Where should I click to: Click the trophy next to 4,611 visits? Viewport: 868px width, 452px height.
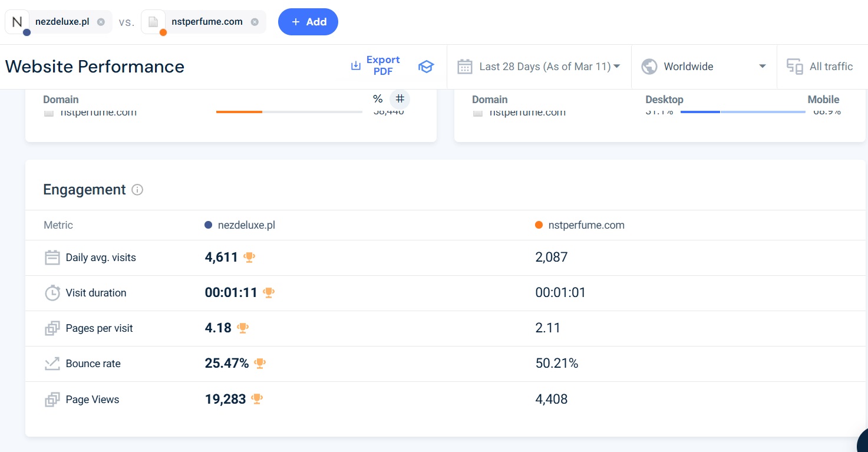[249, 257]
